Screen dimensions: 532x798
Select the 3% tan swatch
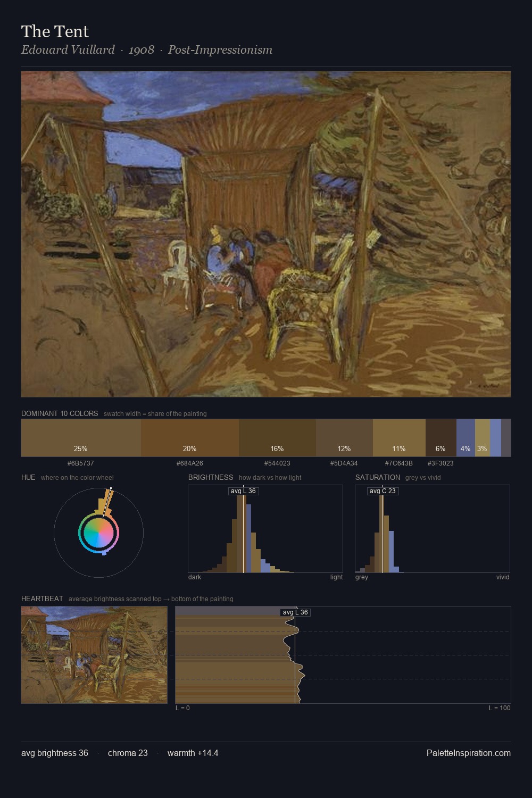(483, 438)
